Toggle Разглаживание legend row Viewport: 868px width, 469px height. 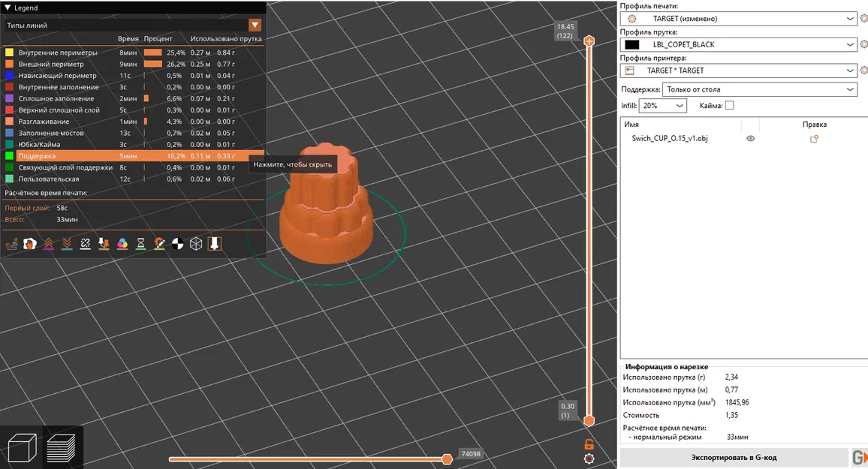(x=134, y=122)
